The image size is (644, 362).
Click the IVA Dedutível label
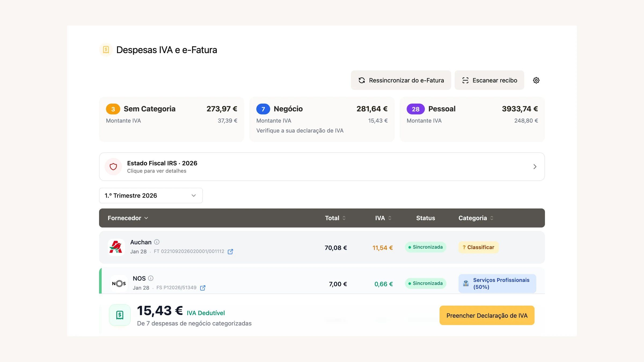coord(206,313)
